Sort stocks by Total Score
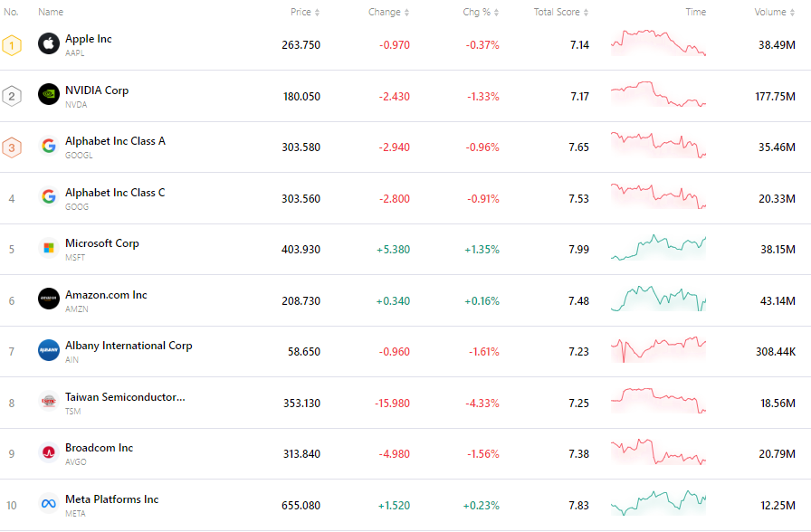This screenshot has width=811, height=532. click(559, 12)
